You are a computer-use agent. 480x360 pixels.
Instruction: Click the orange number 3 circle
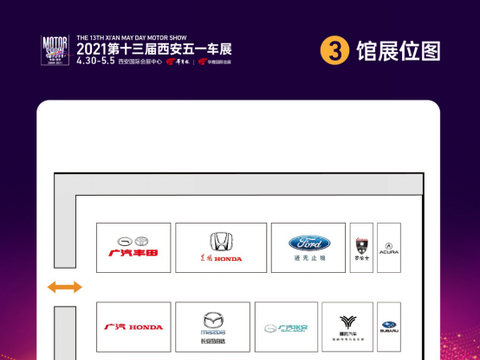point(335,50)
